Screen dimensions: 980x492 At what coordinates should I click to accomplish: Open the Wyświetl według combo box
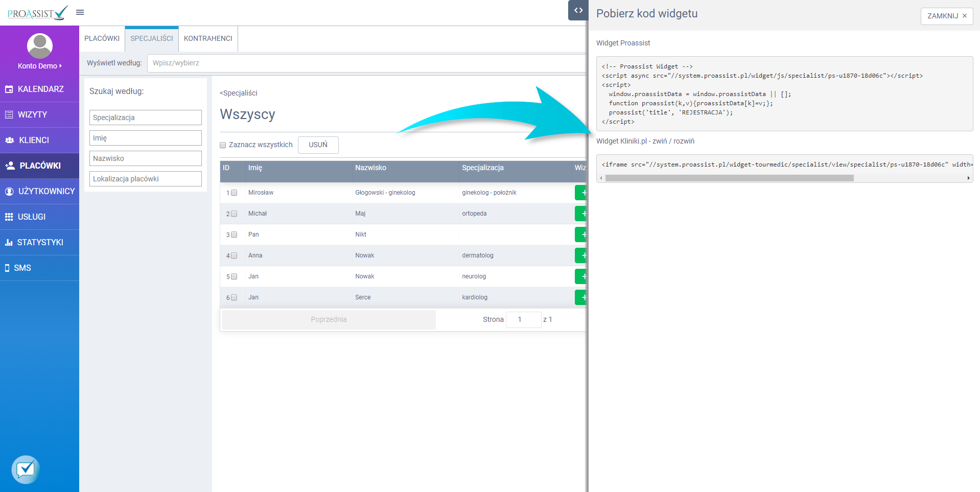point(366,63)
